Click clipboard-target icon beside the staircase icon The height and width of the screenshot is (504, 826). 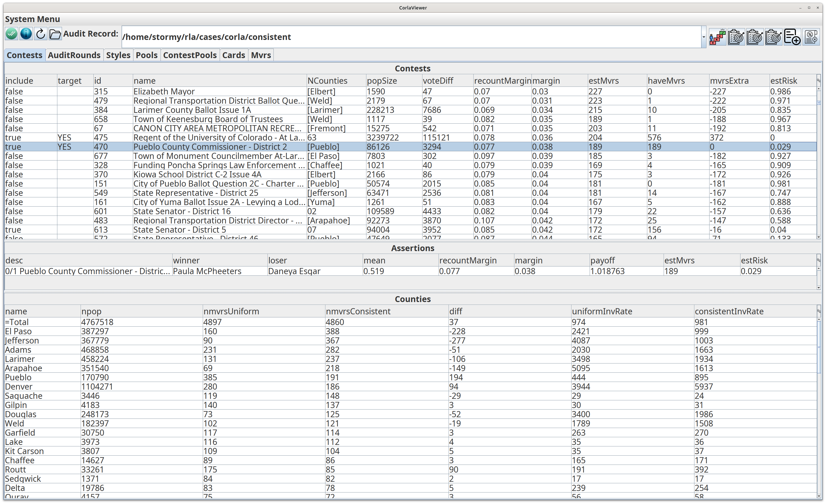pyautogui.click(x=736, y=37)
